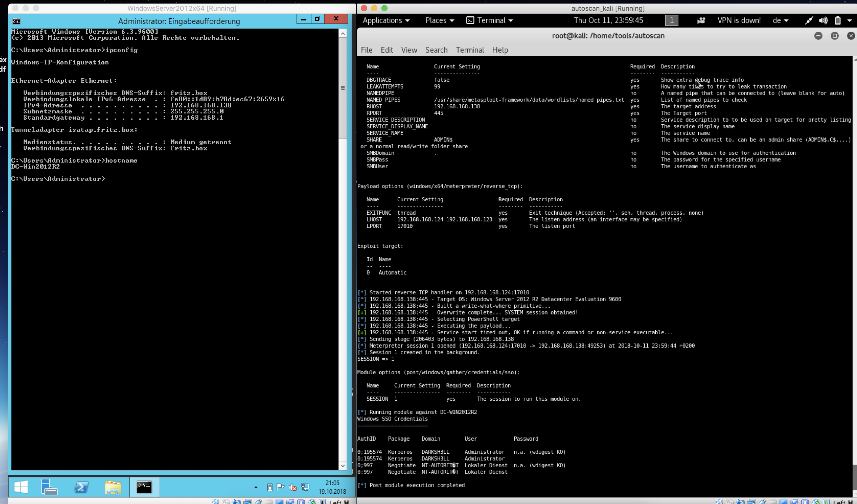
Task: Click the 'SESSION => 1' output line
Action: [375, 359]
